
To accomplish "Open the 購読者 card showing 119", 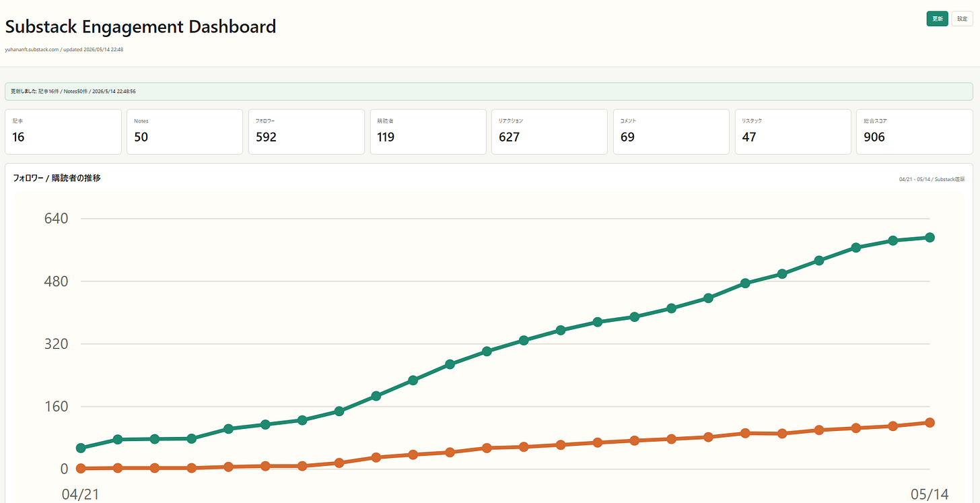I will tap(428, 132).
